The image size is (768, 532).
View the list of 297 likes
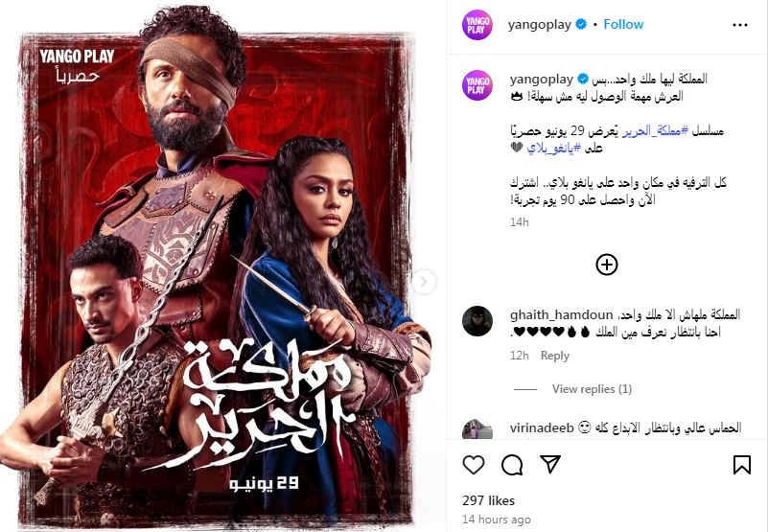pyautogui.click(x=488, y=500)
